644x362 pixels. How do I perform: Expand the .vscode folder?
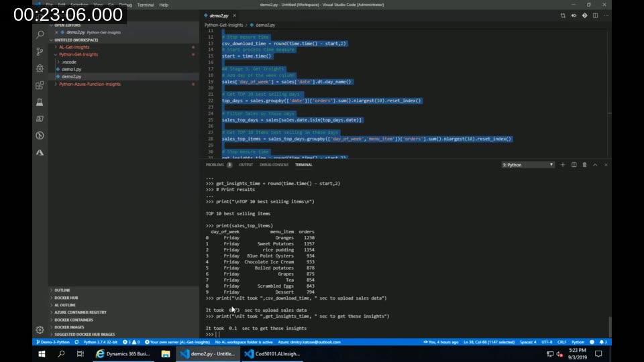pyautogui.click(x=68, y=62)
